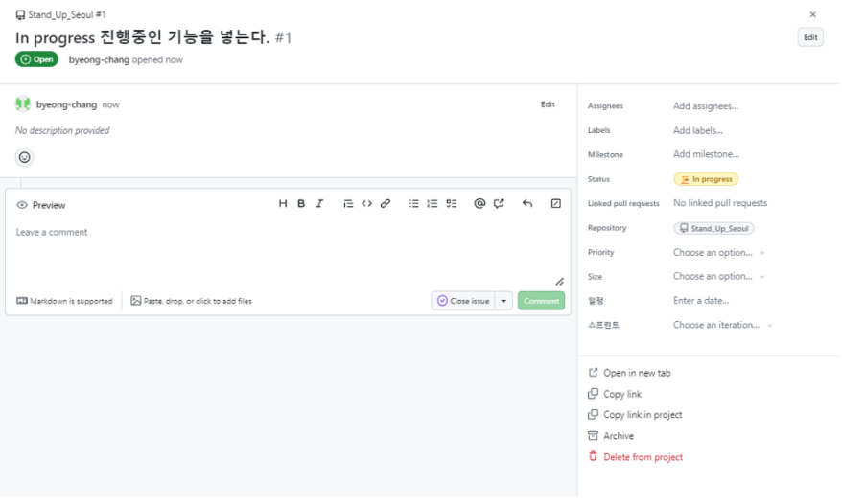Close the issue side panel
The width and height of the screenshot is (842, 504).
[815, 14]
